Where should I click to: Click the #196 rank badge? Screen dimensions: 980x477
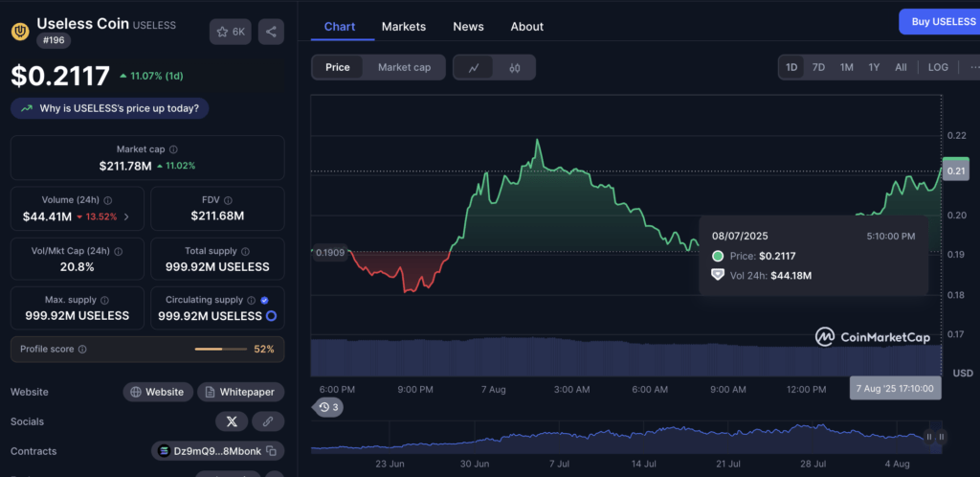pyautogui.click(x=54, y=40)
